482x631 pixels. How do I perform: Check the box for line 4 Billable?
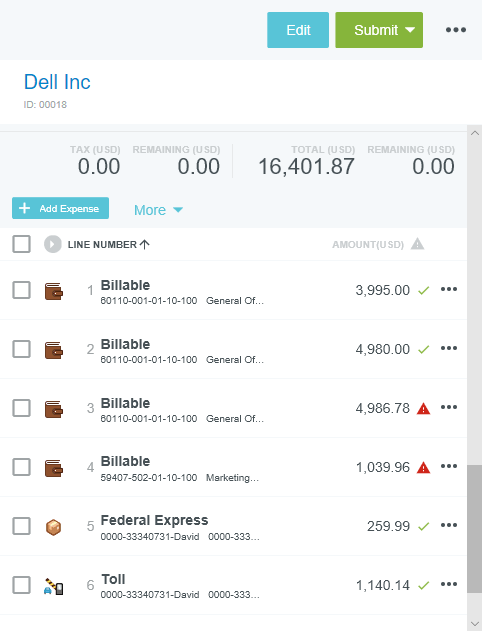21,467
